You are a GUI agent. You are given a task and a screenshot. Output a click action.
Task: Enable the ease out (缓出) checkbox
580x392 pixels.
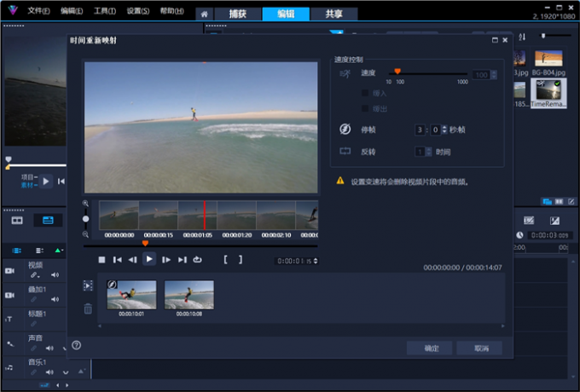[365, 108]
